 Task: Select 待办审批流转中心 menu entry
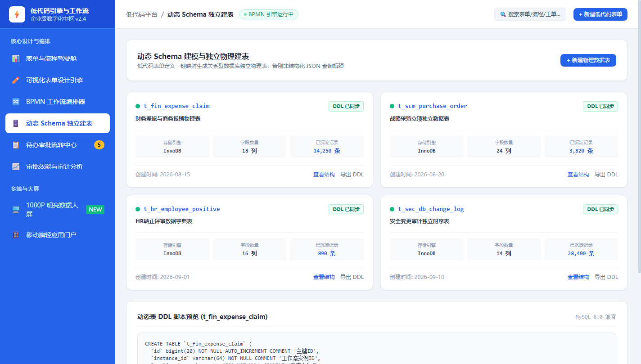[x=58, y=145]
